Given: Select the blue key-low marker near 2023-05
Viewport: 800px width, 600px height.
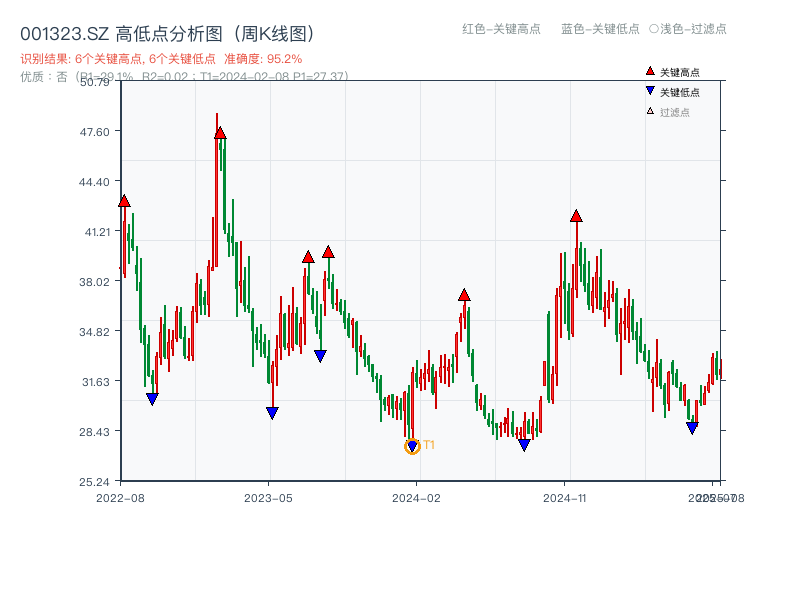Looking at the screenshot, I should coord(273,412).
